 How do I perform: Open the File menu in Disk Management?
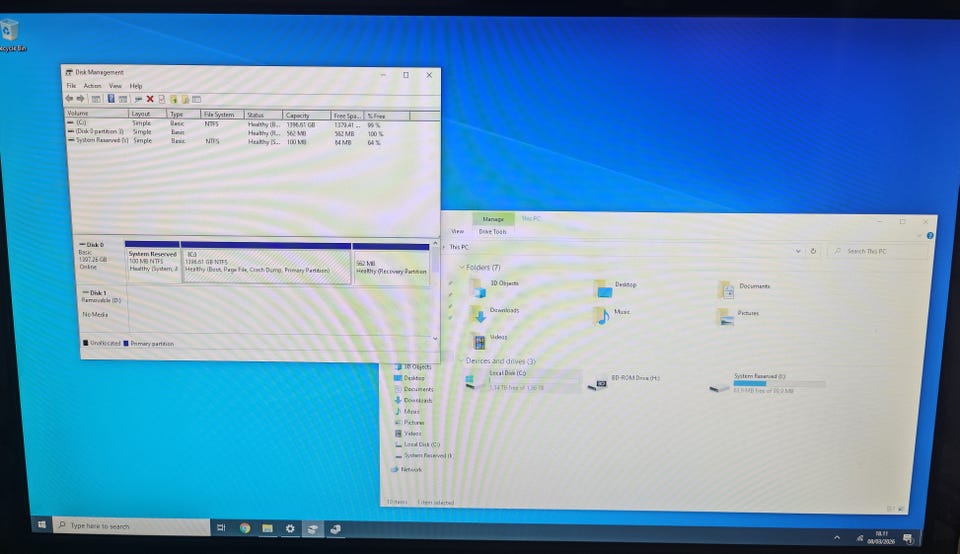[71, 86]
